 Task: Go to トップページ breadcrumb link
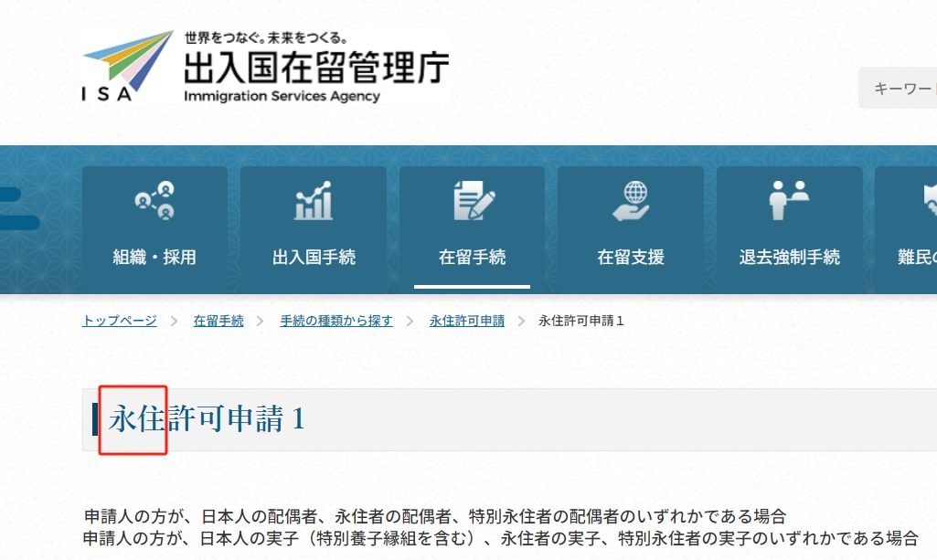(x=120, y=321)
